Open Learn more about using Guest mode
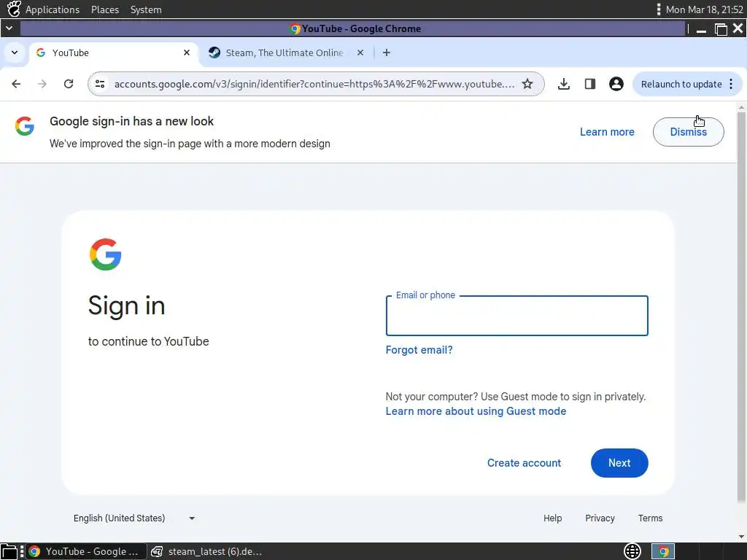Screen dimensions: 747x560 476,411
